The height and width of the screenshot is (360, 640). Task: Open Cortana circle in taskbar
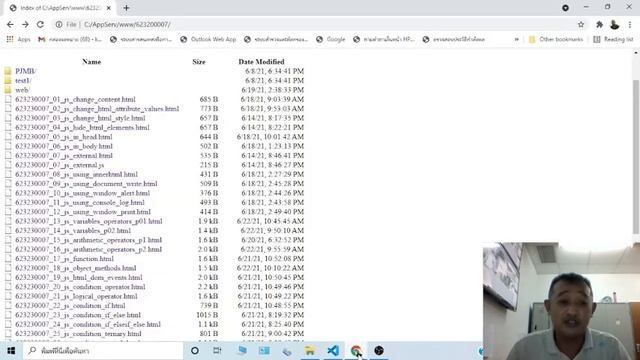click(195, 351)
